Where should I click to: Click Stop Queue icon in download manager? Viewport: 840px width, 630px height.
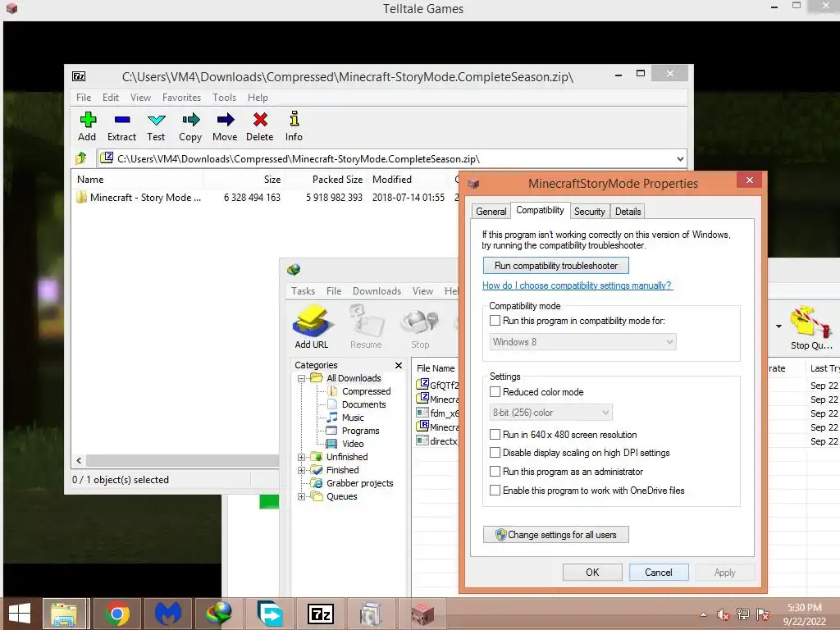coord(811,327)
